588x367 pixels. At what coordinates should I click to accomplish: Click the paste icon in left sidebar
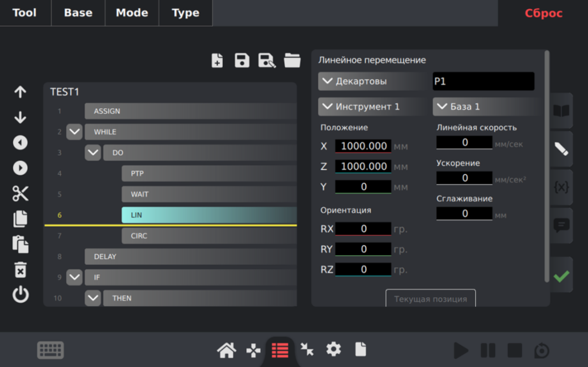pyautogui.click(x=20, y=244)
